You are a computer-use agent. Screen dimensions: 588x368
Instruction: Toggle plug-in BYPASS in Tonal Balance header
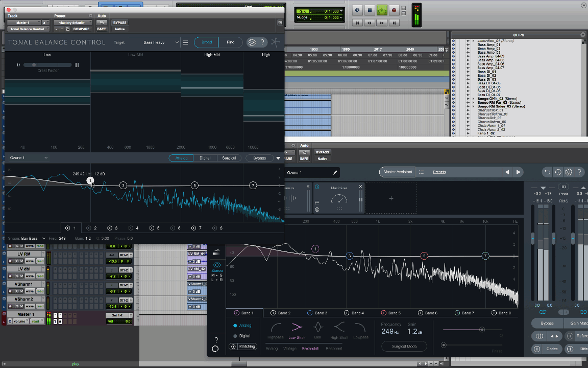click(x=119, y=22)
